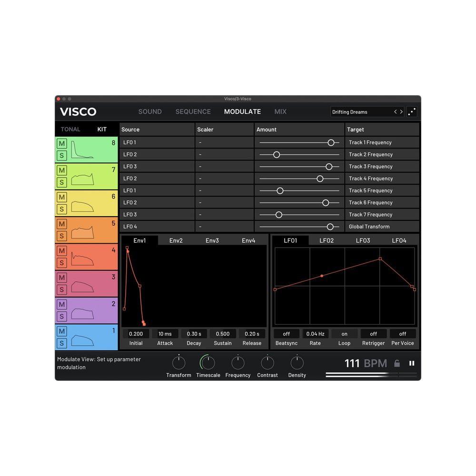The width and height of the screenshot is (476, 476).
Task: Open the Global Transform target dropdown
Action: (382, 227)
